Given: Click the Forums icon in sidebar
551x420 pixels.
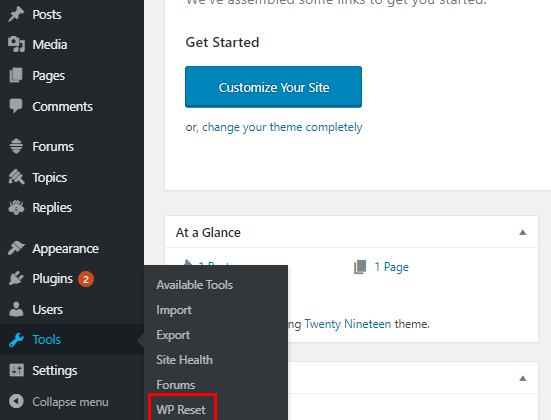Looking at the screenshot, I should pyautogui.click(x=16, y=146).
